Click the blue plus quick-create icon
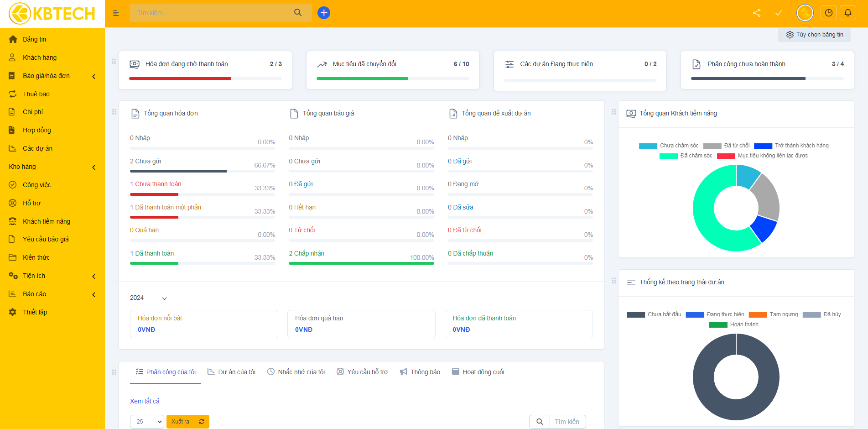The height and width of the screenshot is (429, 868). point(324,13)
